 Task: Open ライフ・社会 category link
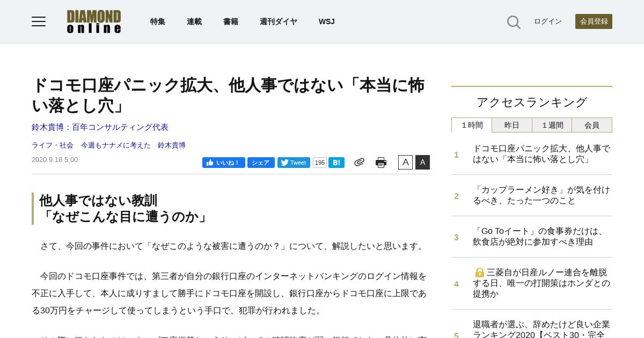[53, 145]
